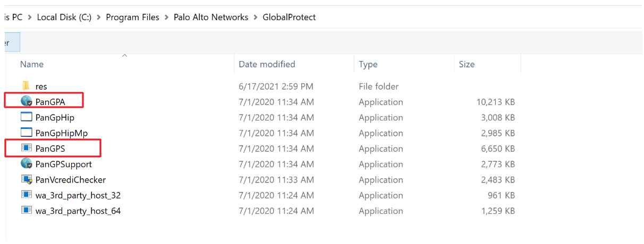644x244 pixels.
Task: Expand breadcrumb chevron after Program Files
Action: pos(167,18)
